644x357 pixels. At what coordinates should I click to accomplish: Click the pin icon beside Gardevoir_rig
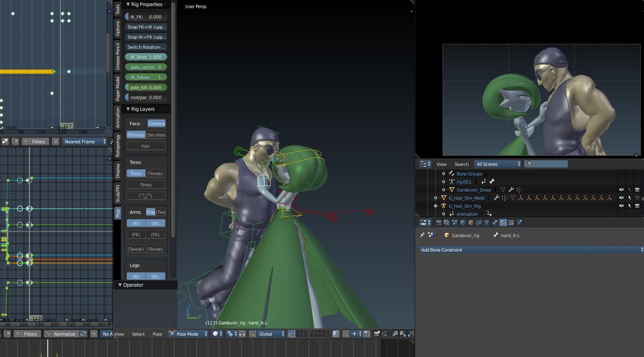(422, 235)
